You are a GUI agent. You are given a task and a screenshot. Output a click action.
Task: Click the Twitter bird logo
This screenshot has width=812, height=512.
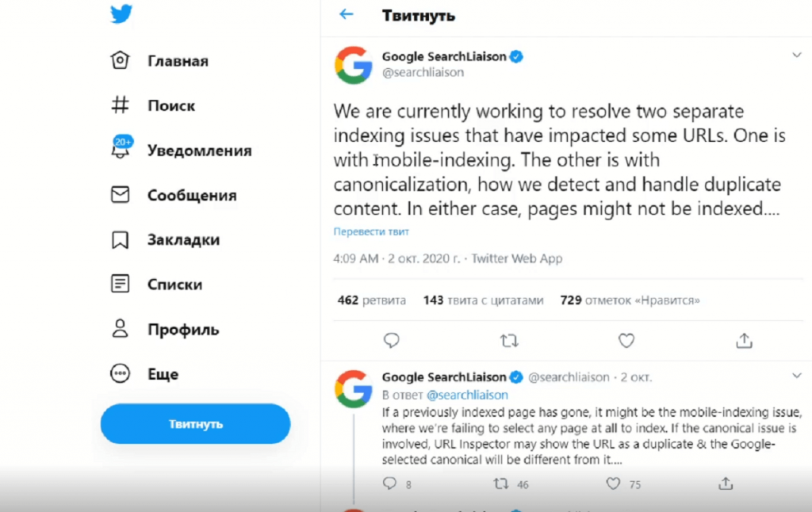click(121, 14)
